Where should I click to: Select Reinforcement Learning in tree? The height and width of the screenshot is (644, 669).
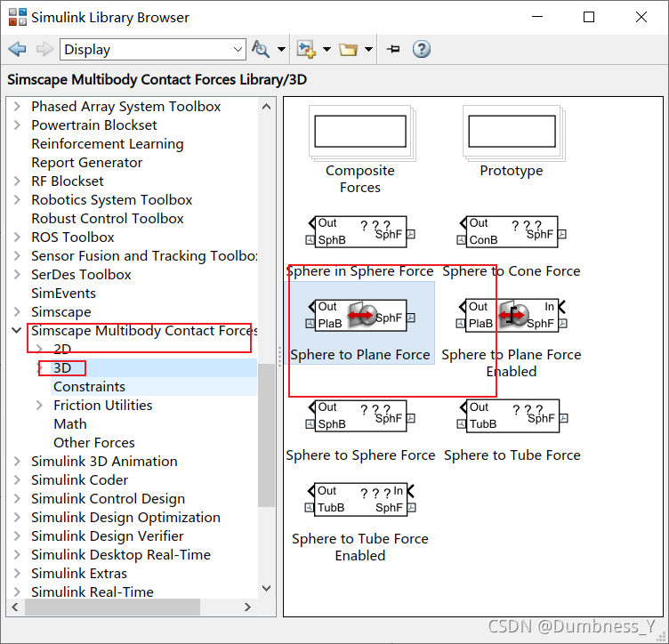[108, 144]
